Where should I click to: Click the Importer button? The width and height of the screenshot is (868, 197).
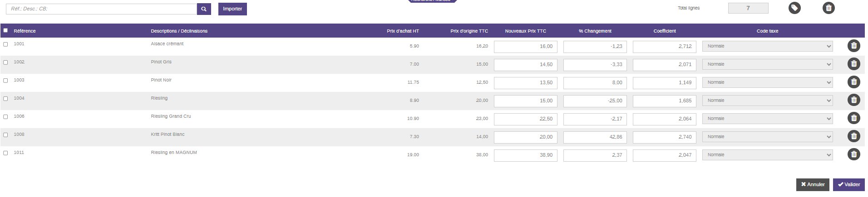coord(232,9)
